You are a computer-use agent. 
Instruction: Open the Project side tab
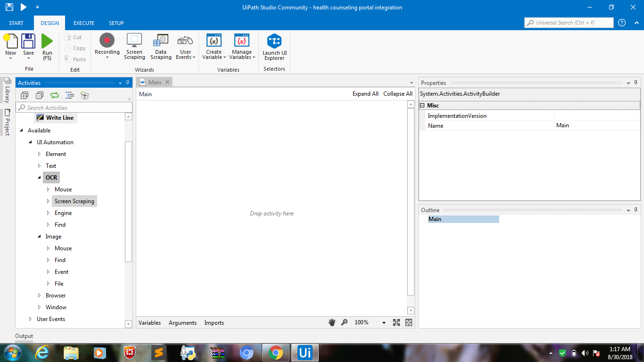tap(7, 123)
